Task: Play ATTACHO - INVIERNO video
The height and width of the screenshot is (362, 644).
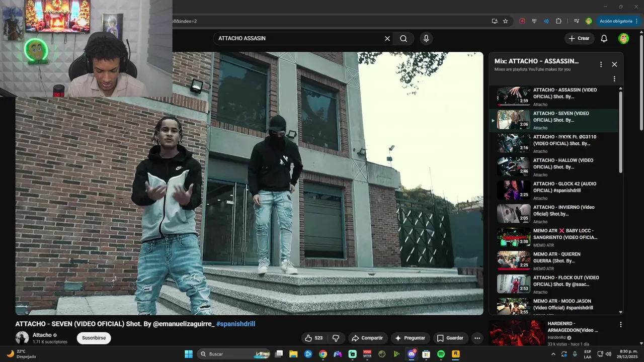Action: [553, 214]
